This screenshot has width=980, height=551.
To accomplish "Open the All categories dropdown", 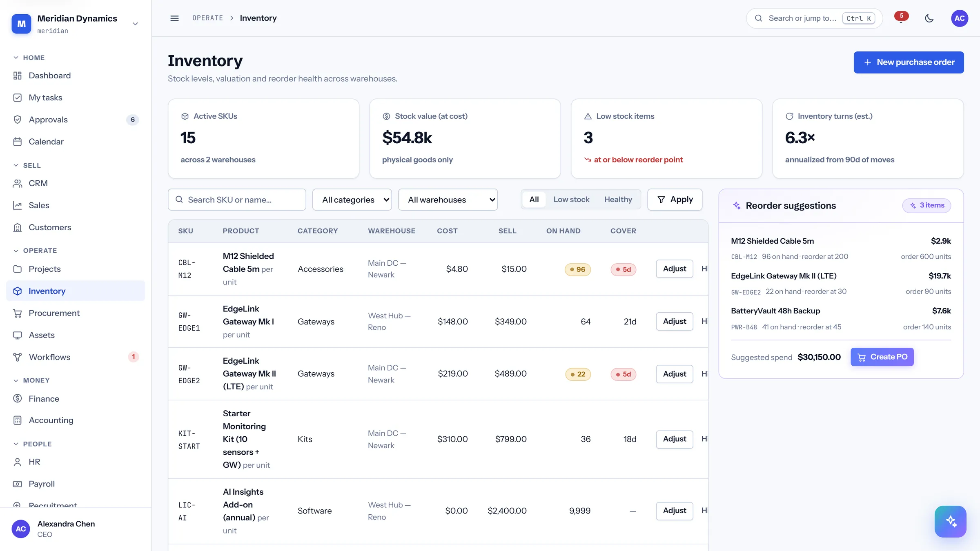I will tap(352, 200).
